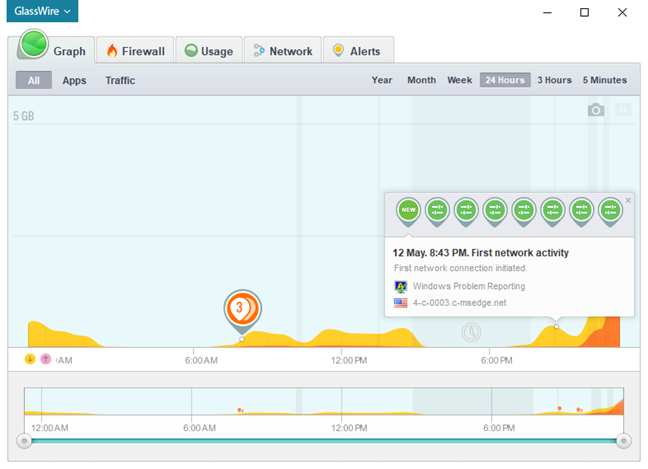
Task: Select the fourth alert pin in popup
Action: [495, 212]
